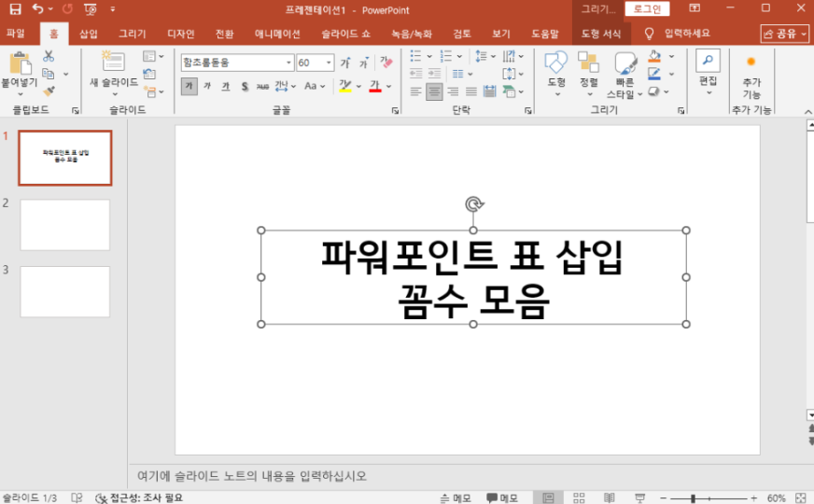The height and width of the screenshot is (504, 814).
Task: Switch to reading view in status bar
Action: 610,497
